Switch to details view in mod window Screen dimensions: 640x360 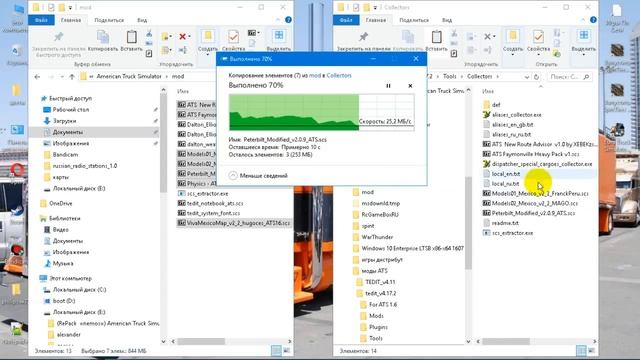276,351
